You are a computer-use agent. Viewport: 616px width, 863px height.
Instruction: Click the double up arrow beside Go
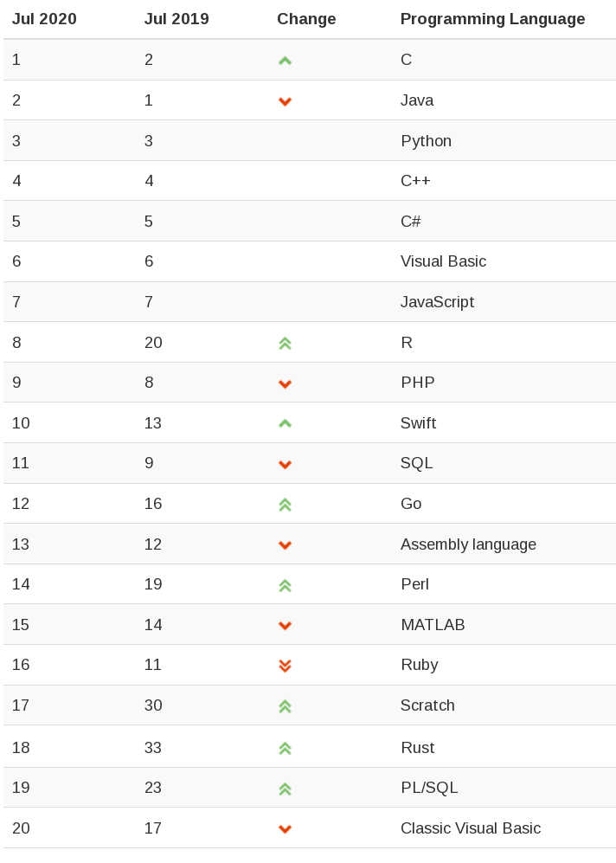pyautogui.click(x=285, y=505)
